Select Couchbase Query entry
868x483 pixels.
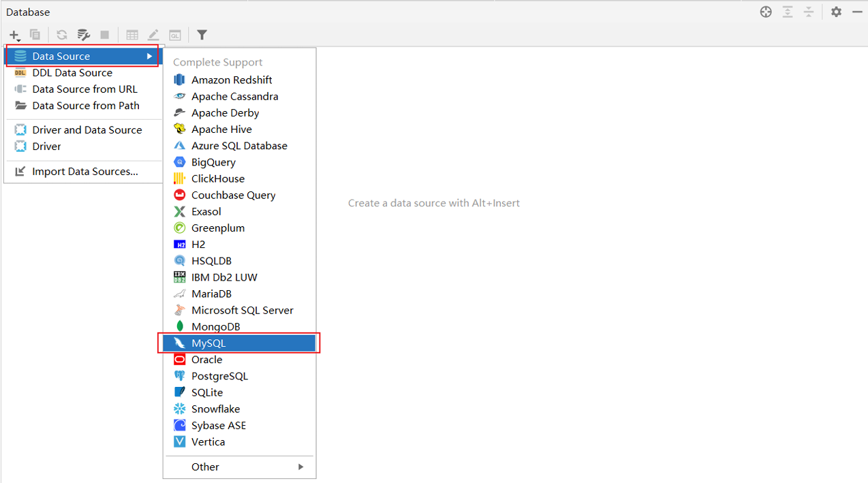[x=239, y=195]
